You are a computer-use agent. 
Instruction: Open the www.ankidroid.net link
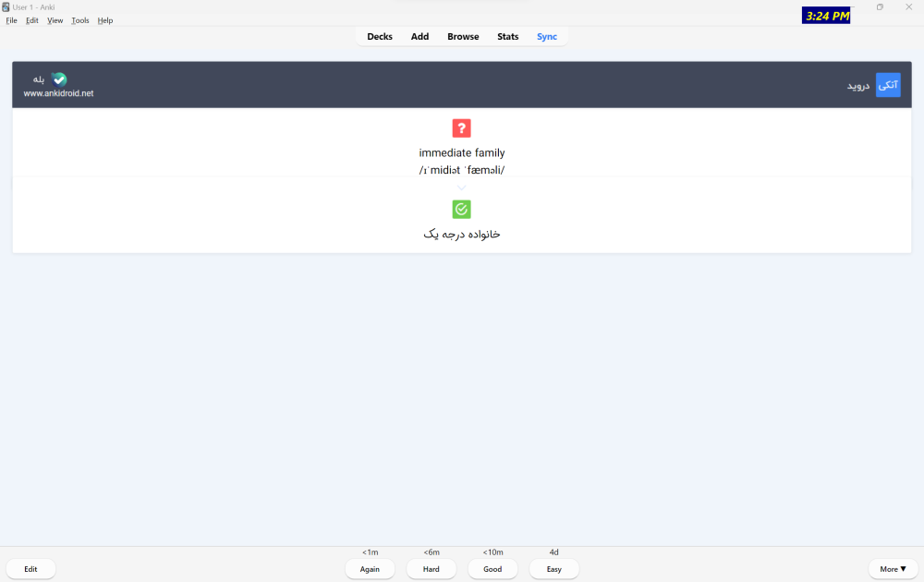click(58, 93)
